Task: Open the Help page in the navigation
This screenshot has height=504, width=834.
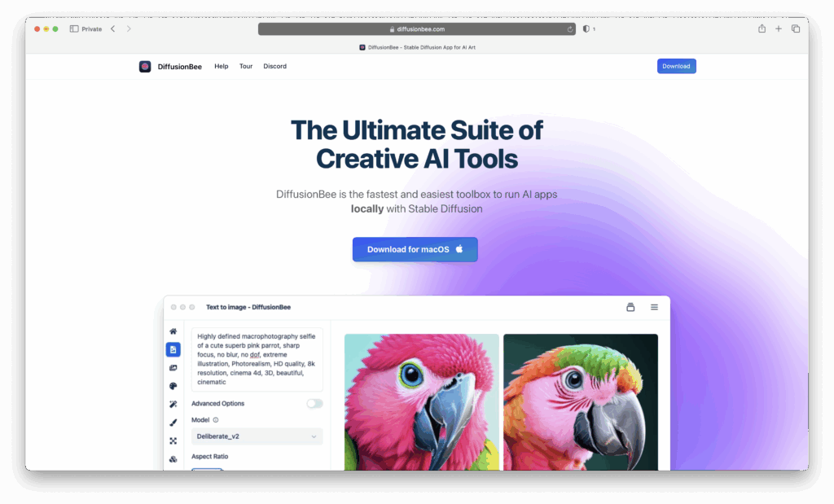Action: [222, 67]
